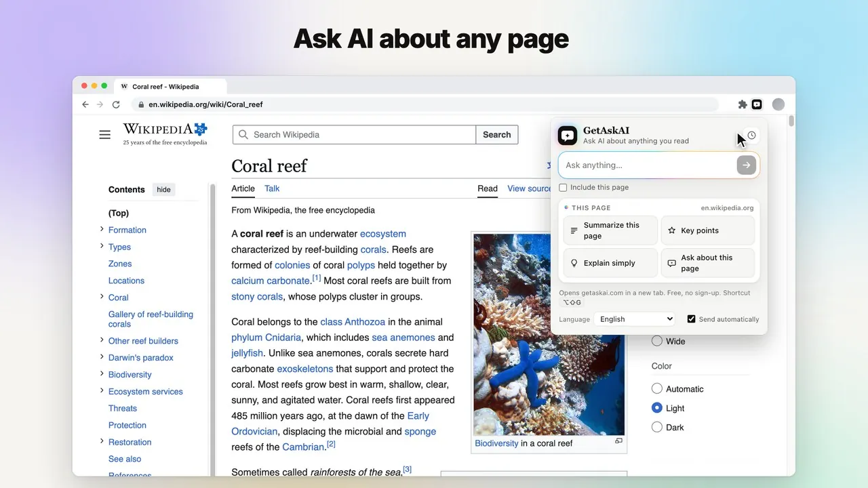The image size is (868, 488).
Task: Expand the Types contents section
Action: (x=102, y=246)
